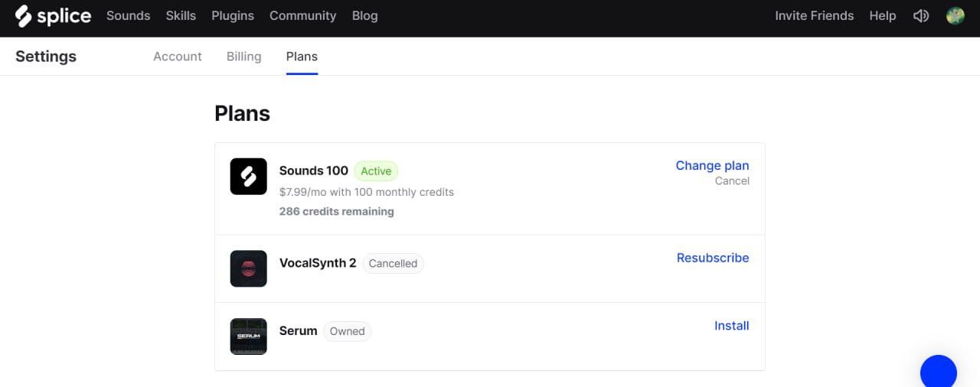Image resolution: width=980 pixels, height=387 pixels.
Task: Switch to the Billing tab
Action: (x=244, y=57)
